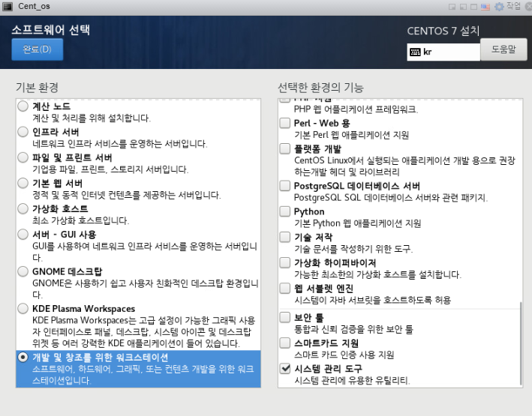The image size is (532, 416).
Task: Open the 작업 gear actions menu
Action: [508, 6]
